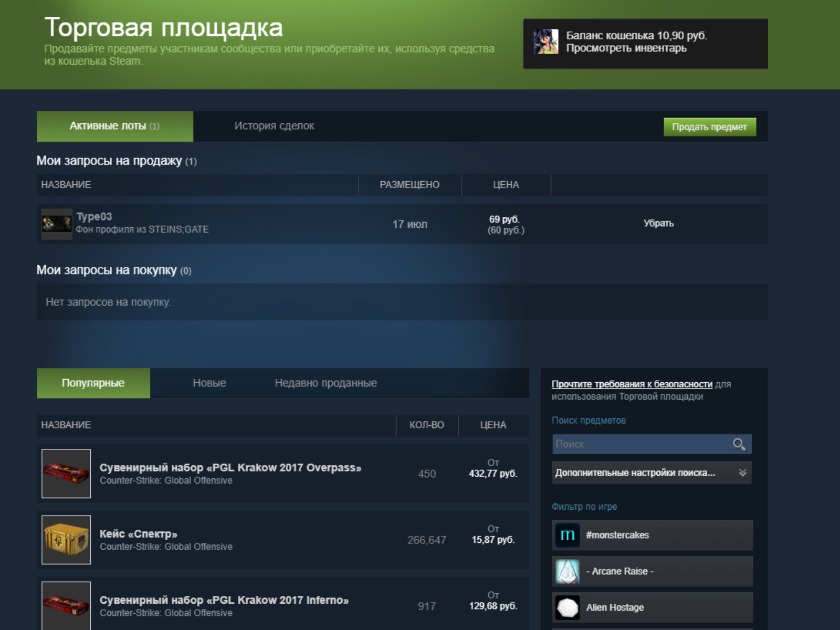Open the PGL Krakow 2017 Overpass package image
This screenshot has height=630, width=840.
tap(66, 474)
